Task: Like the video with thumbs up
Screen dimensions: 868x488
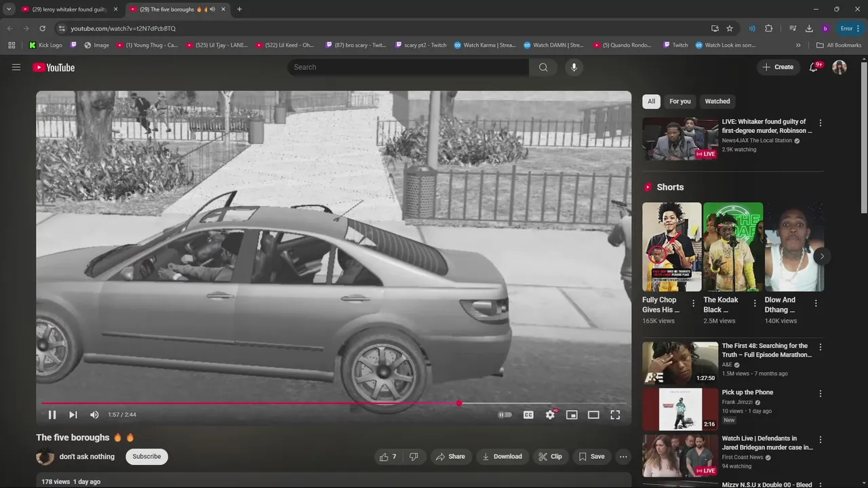Action: pyautogui.click(x=389, y=457)
